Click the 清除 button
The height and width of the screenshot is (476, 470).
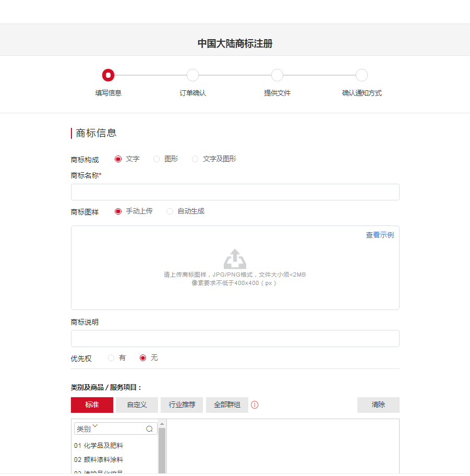(x=378, y=405)
